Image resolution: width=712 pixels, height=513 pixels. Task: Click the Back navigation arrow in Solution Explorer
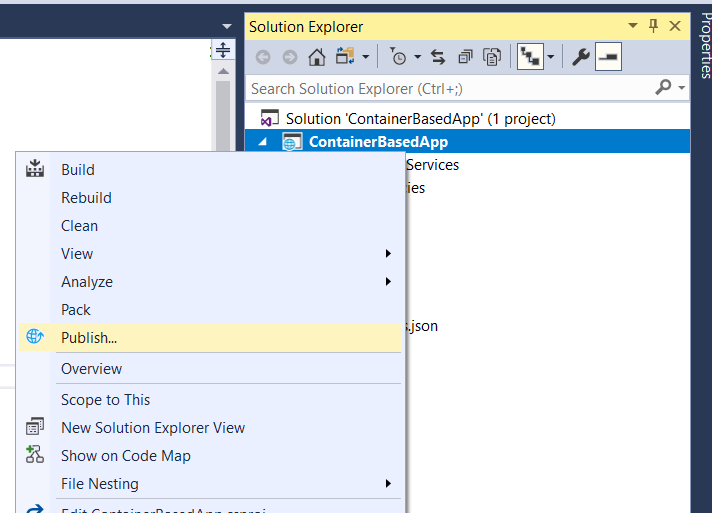coord(263,57)
